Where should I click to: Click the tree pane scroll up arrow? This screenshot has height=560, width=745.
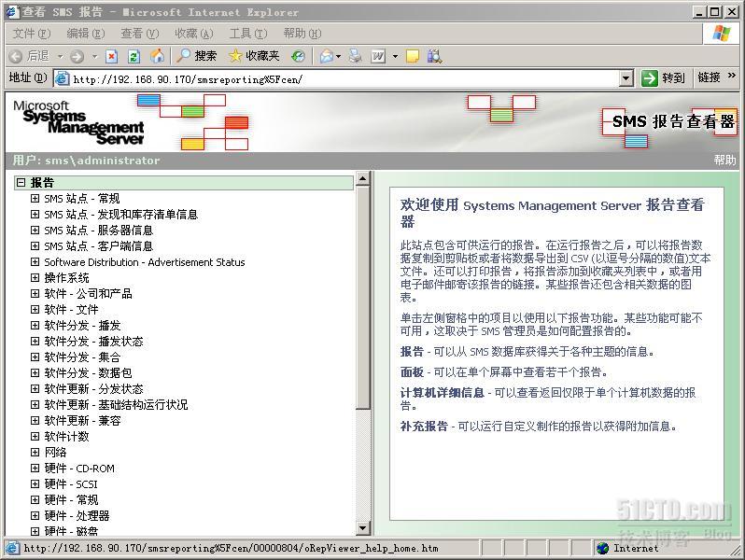362,179
